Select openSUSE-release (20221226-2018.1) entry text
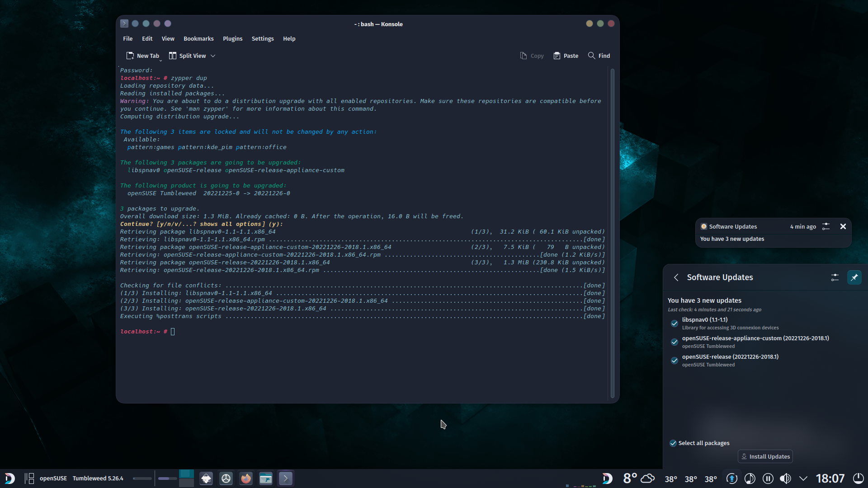 [730, 357]
